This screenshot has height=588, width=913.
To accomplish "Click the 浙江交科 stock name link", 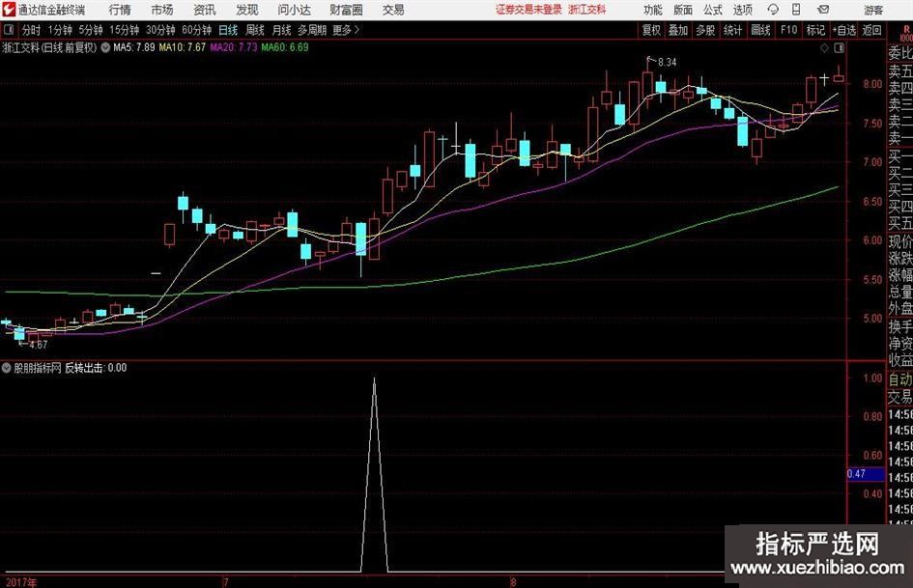I will [x=587, y=10].
